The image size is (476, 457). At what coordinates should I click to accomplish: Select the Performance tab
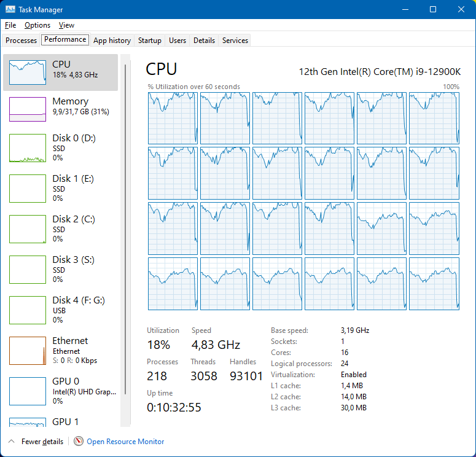point(65,39)
